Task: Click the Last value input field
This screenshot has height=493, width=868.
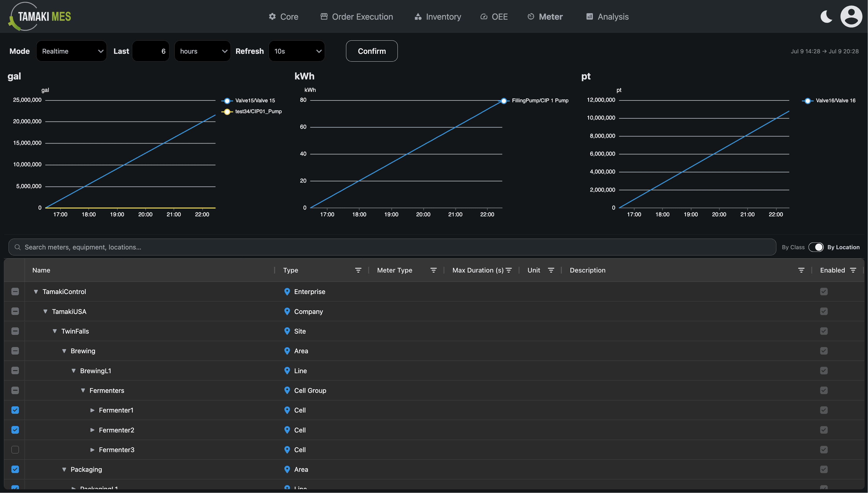Action: pyautogui.click(x=151, y=51)
